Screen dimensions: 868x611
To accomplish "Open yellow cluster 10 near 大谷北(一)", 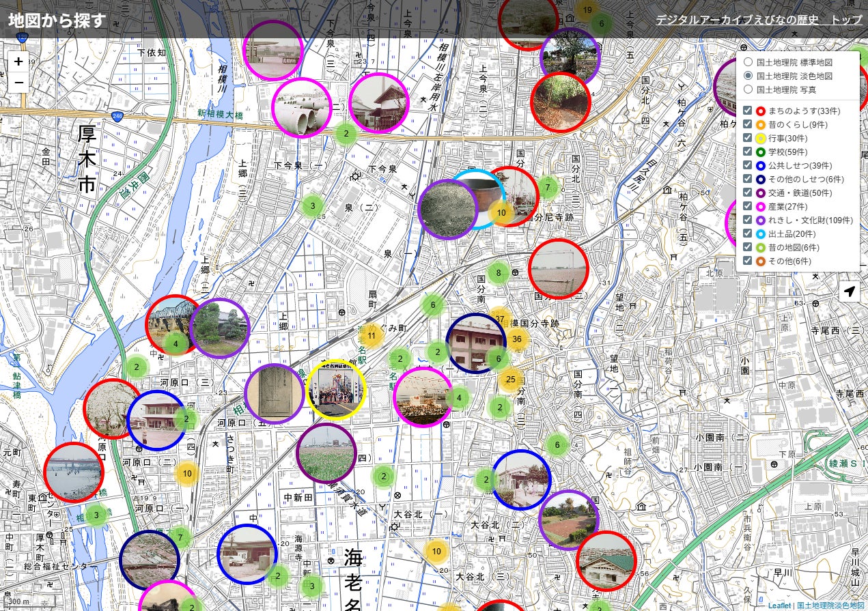I will coord(436,551).
